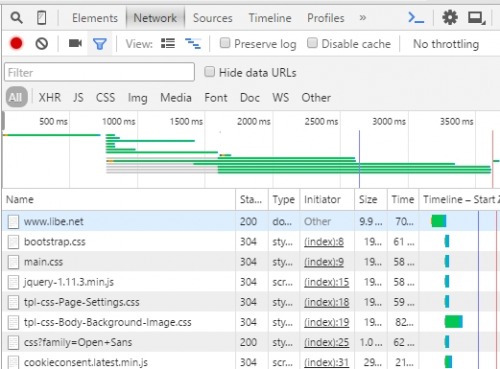Filter requests by Other type
This screenshot has height=369, width=500.
(x=316, y=98)
